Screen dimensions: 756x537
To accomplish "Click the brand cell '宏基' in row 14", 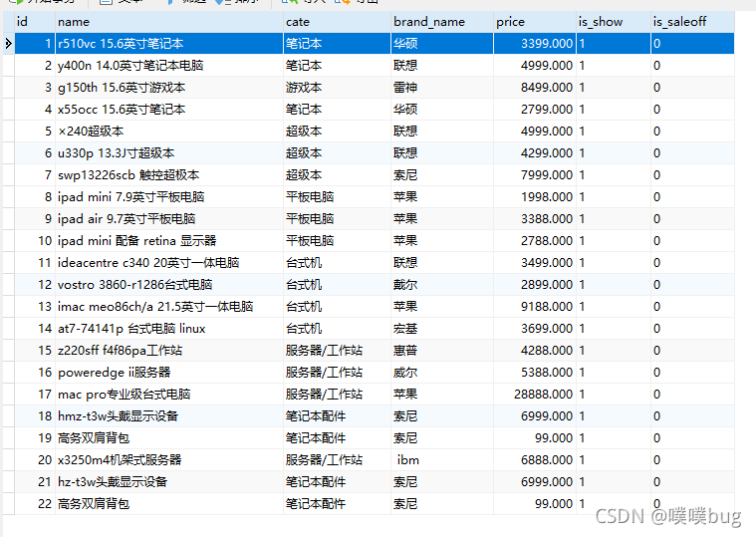I will (x=441, y=329).
